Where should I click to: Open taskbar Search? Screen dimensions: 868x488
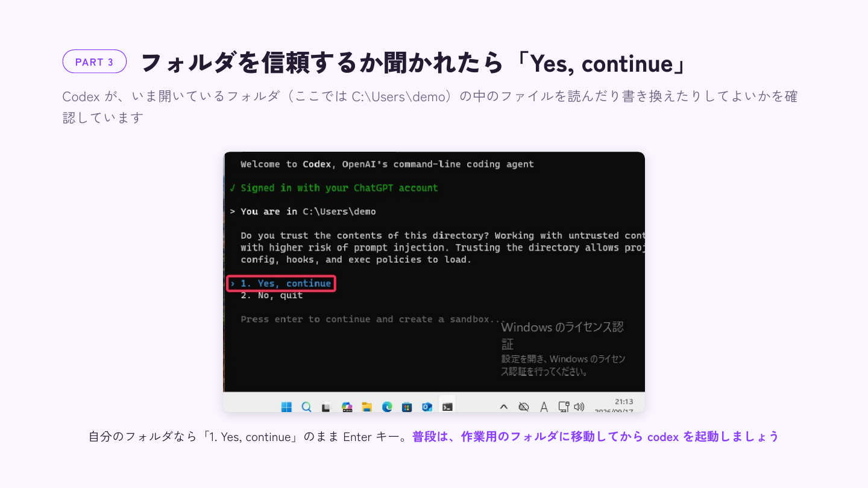(x=306, y=407)
